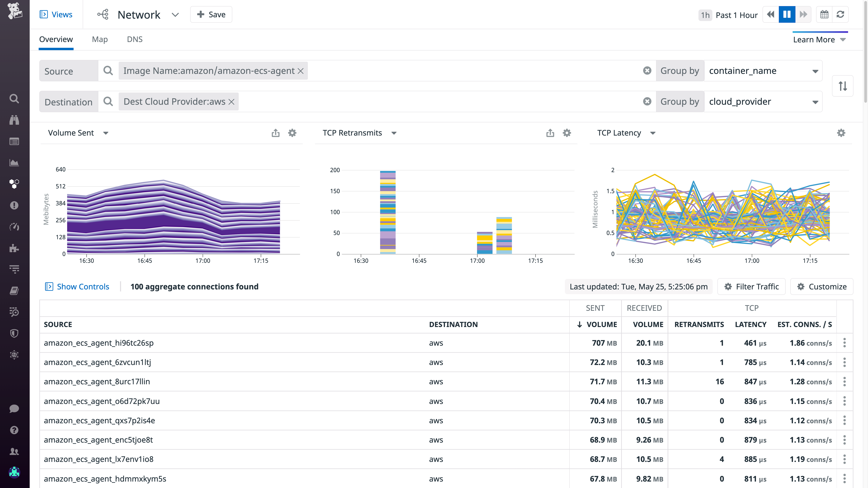The height and width of the screenshot is (488, 868).
Task: Remove the Dest Cloud Provider:aws filter
Action: click(231, 101)
